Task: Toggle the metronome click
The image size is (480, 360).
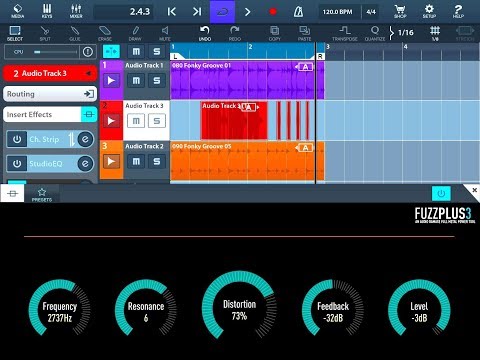Action: [298, 12]
